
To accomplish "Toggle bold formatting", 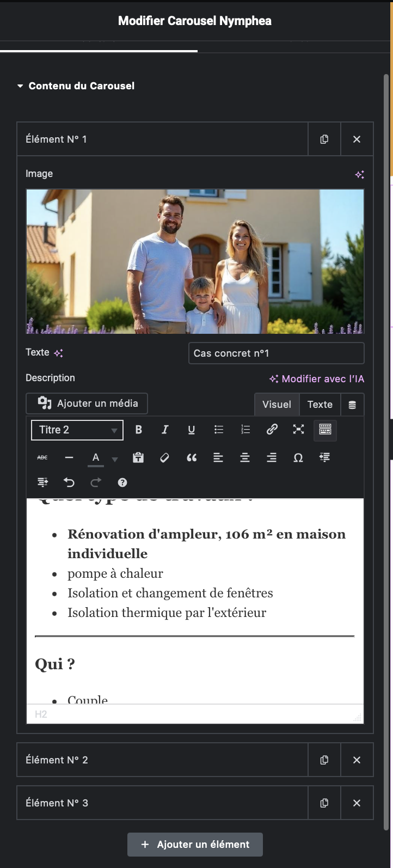I will coord(138,430).
